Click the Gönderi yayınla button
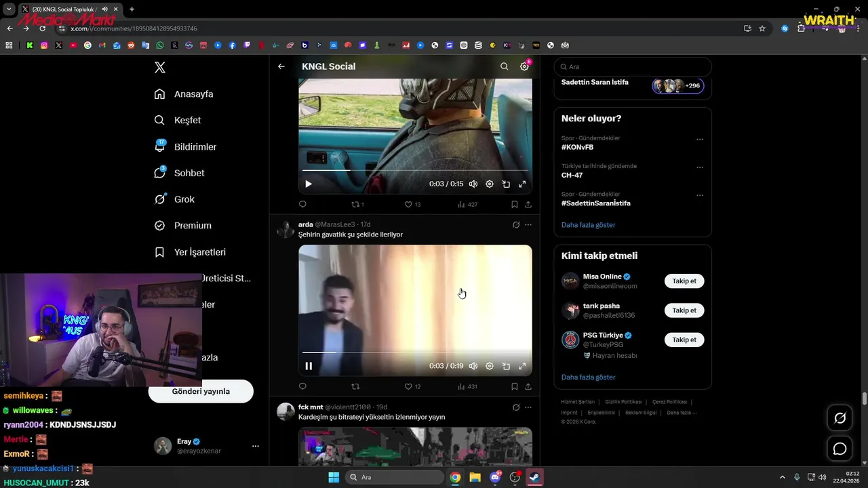The height and width of the screenshot is (488, 868). point(201,391)
